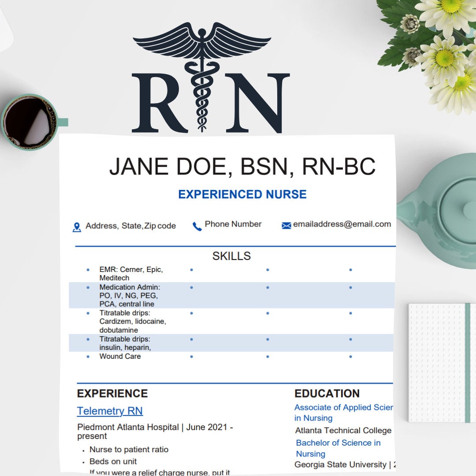The image size is (476, 476).
Task: Toggle the bullet beside EMR: Cerner, Epic, Meditech
Action: 88,269
